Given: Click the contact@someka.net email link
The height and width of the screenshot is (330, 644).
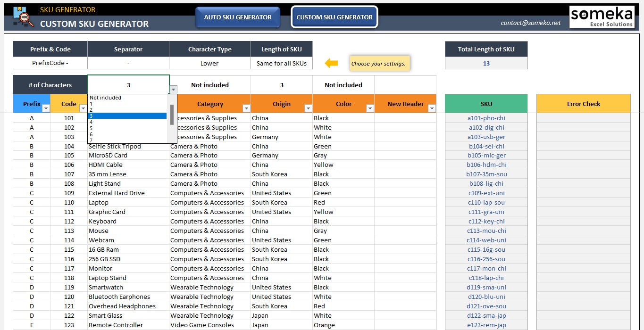Looking at the screenshot, I should [530, 22].
